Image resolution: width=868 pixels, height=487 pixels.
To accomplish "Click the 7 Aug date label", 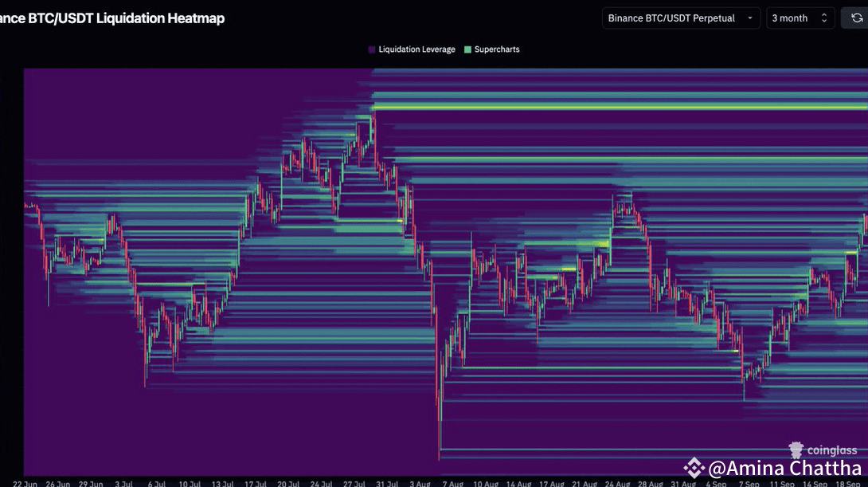I will coord(453,484).
